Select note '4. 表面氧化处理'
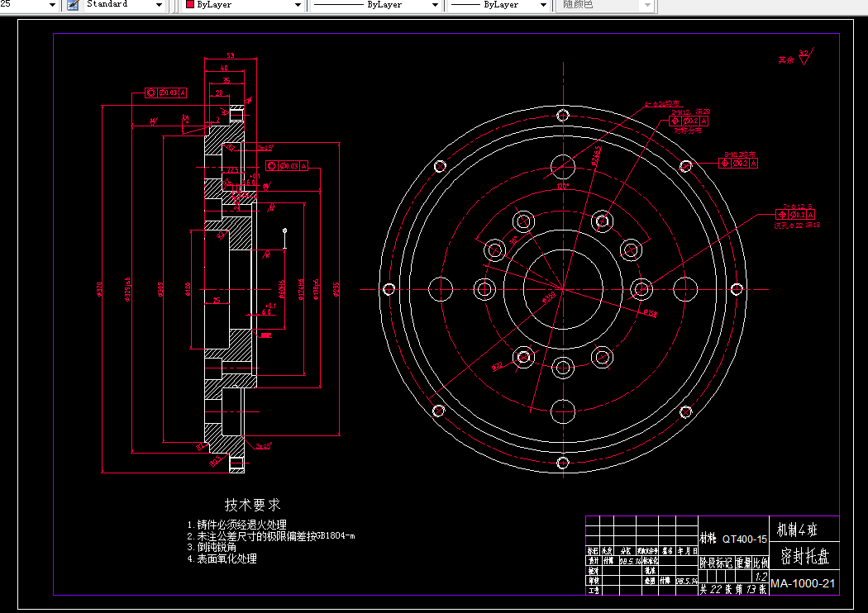The image size is (868, 613). pos(222,558)
